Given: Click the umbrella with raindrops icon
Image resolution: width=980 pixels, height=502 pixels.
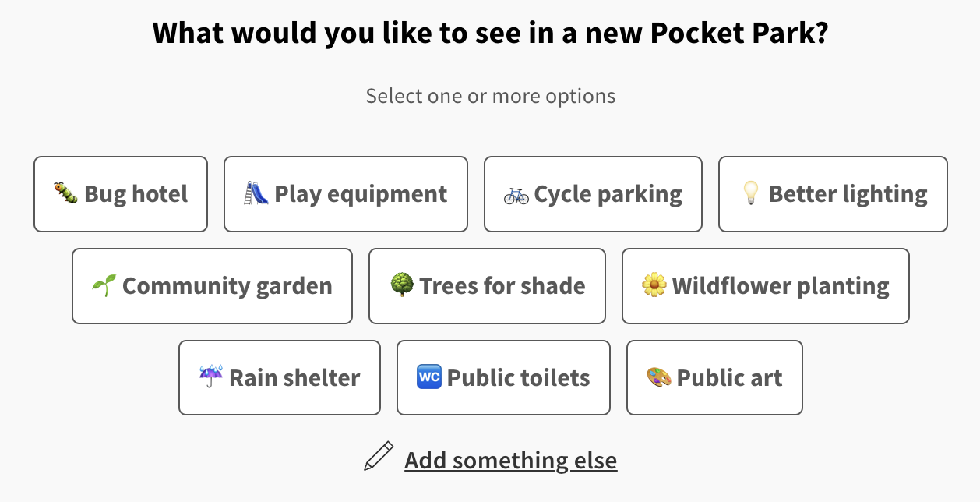Looking at the screenshot, I should pyautogui.click(x=210, y=377).
